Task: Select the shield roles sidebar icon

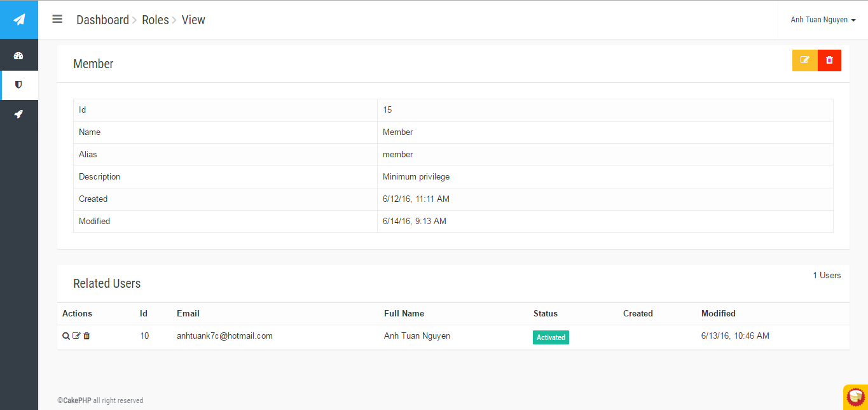Action: point(18,85)
